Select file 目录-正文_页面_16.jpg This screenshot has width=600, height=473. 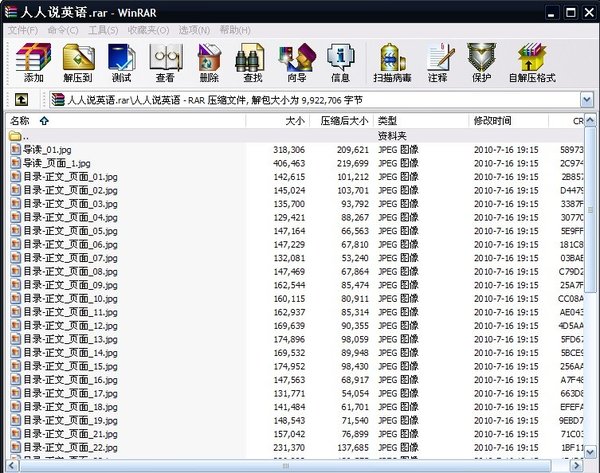[x=70, y=380]
